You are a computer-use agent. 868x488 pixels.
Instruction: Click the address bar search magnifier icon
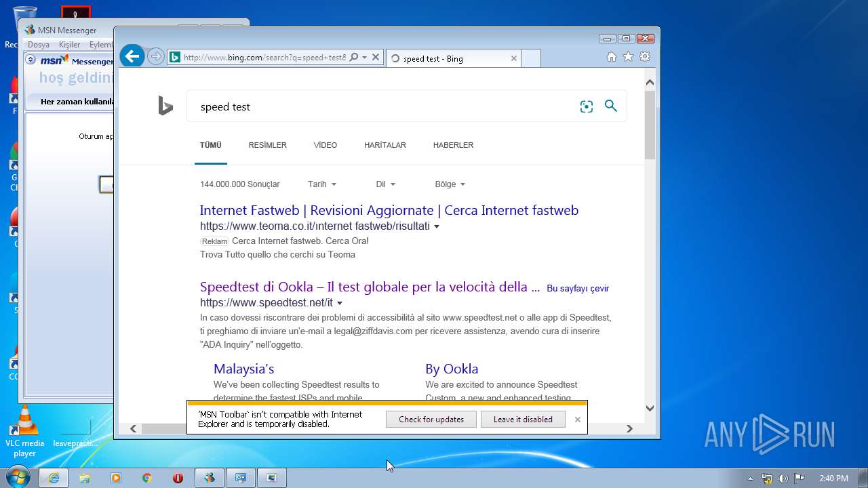pos(353,58)
